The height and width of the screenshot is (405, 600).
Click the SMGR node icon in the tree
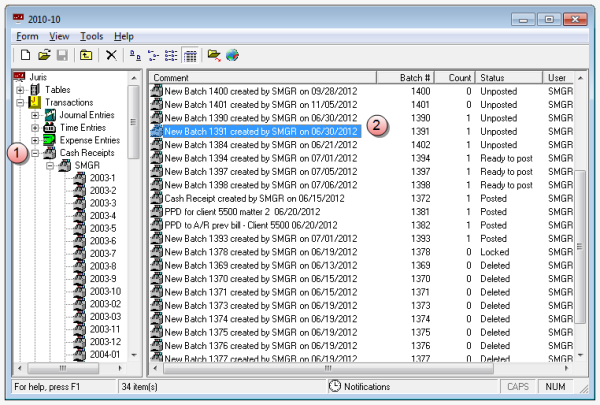65,165
